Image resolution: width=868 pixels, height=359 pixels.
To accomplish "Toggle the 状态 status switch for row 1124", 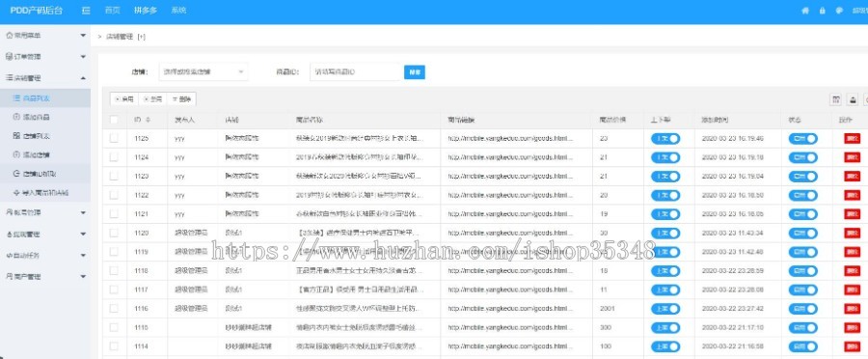I will (x=803, y=157).
